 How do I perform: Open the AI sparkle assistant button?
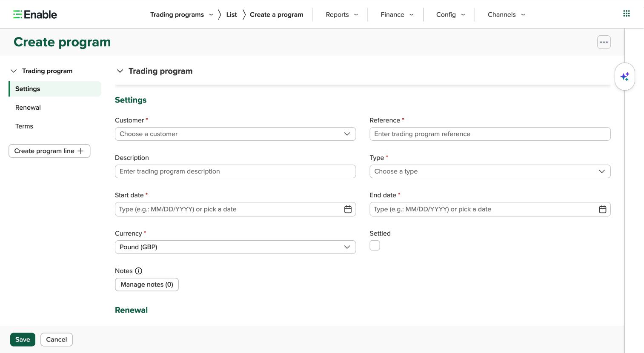[625, 77]
